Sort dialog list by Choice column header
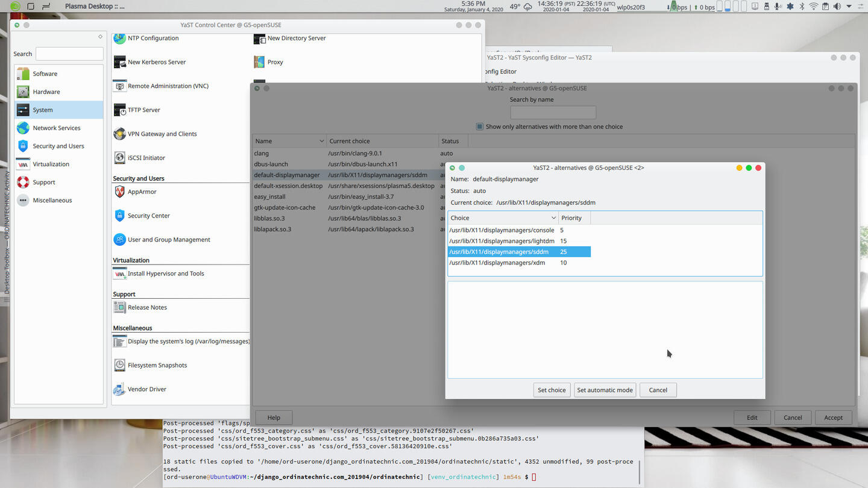 (x=503, y=217)
